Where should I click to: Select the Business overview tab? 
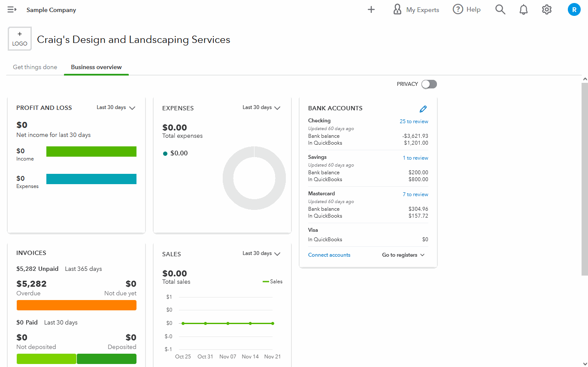point(96,67)
